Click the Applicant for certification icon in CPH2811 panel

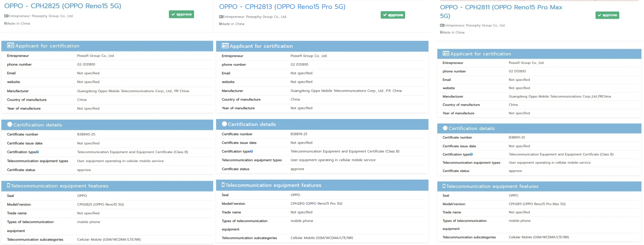(446, 53)
